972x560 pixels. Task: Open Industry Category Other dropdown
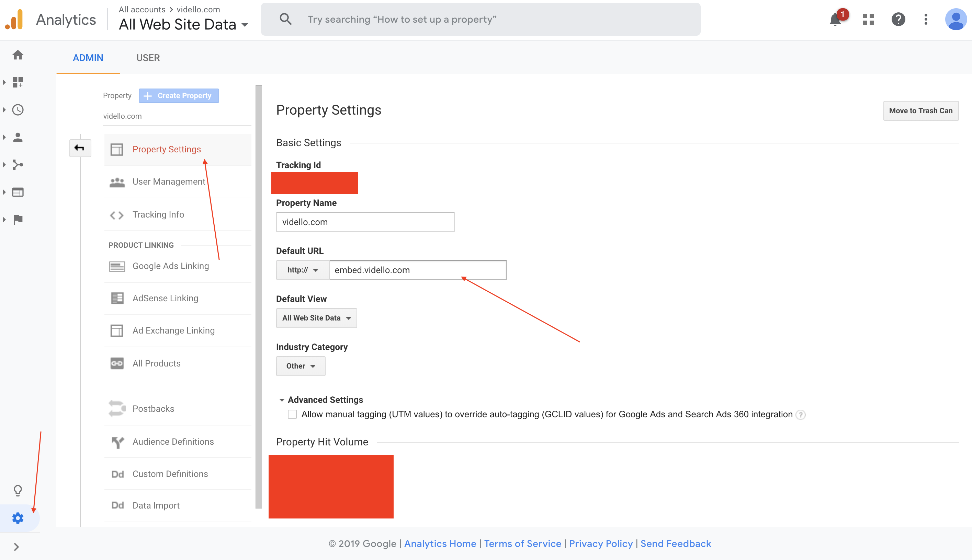[x=300, y=366]
